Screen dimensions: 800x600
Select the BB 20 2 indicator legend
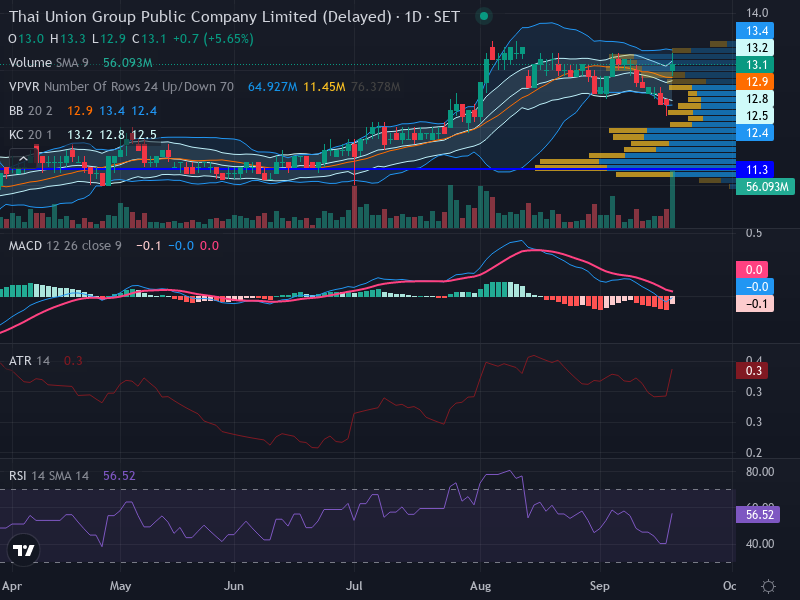(x=31, y=111)
